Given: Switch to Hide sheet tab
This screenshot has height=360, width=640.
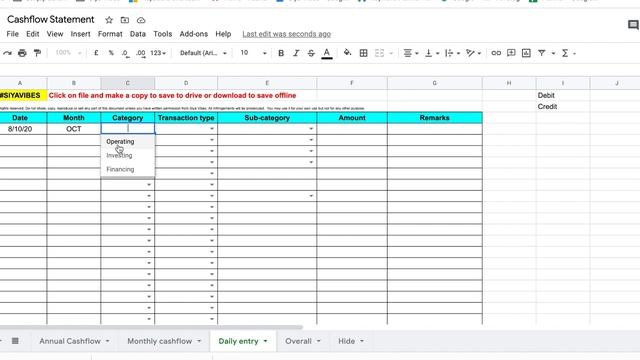Looking at the screenshot, I should (x=346, y=341).
